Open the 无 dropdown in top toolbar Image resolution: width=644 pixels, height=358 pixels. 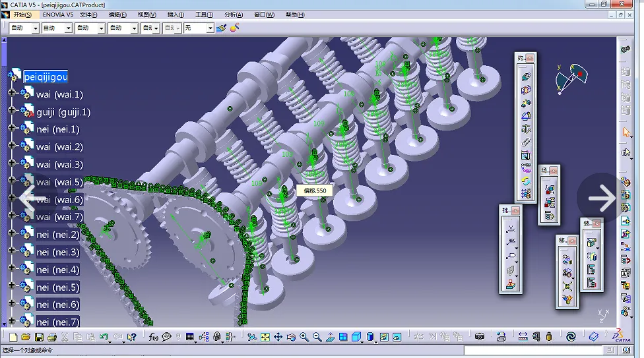(210, 28)
